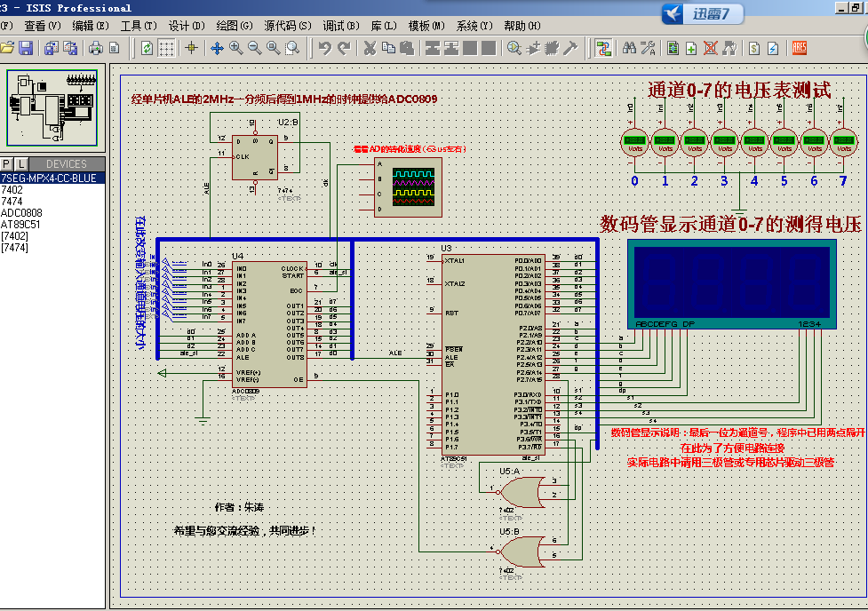Open the Design Explorer icon
The height and width of the screenshot is (611, 868).
point(673,48)
